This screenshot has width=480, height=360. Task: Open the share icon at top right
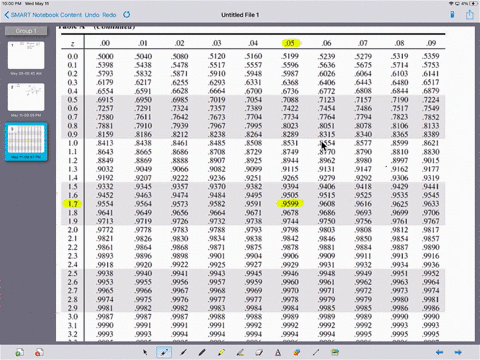coord(470,14)
